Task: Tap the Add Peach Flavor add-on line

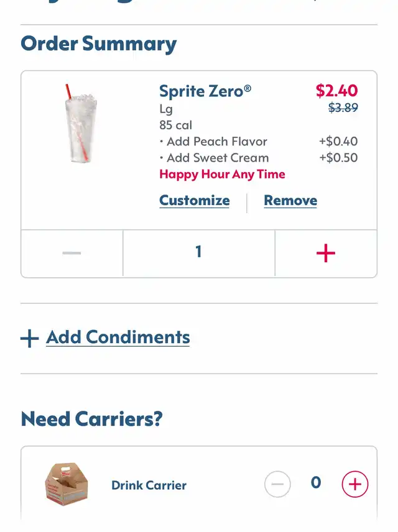Action: 214,142
